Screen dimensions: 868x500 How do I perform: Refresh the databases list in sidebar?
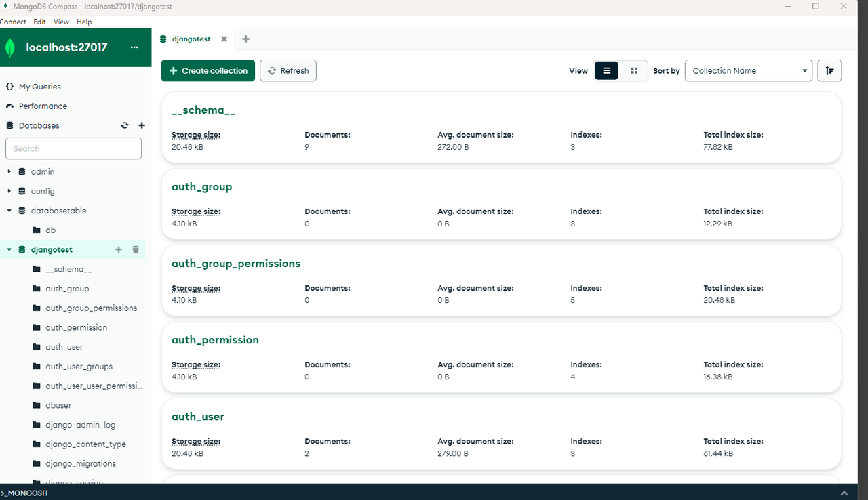[125, 125]
